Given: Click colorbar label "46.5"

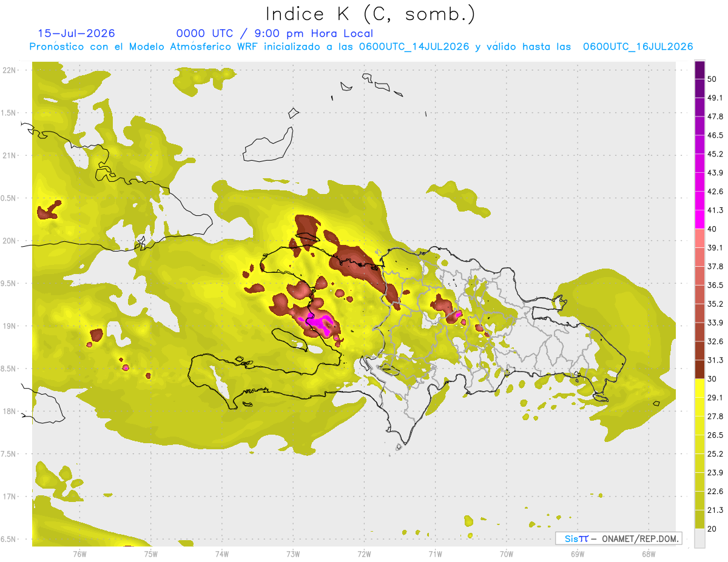Looking at the screenshot, I should point(715,135).
